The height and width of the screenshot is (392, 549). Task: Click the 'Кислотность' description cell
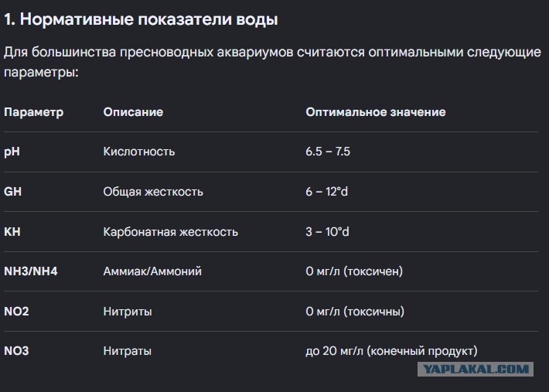click(x=139, y=152)
